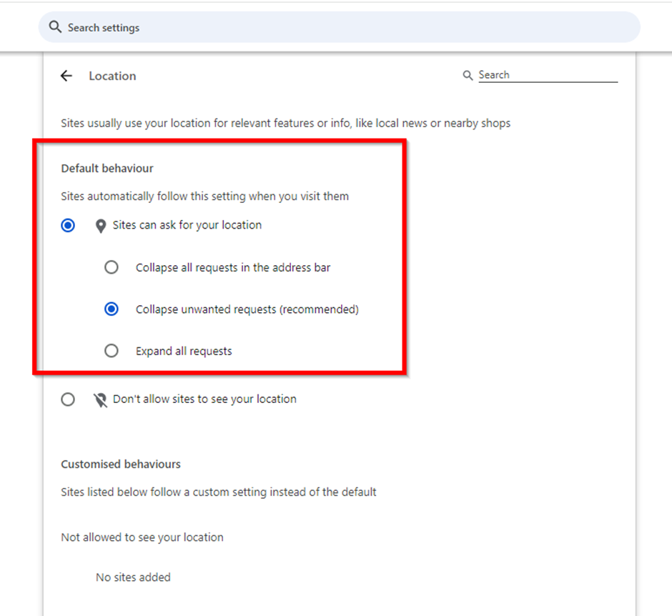This screenshot has height=616, width=672.
Task: Click the Collapse all requests in the address bar text
Action: 233,267
